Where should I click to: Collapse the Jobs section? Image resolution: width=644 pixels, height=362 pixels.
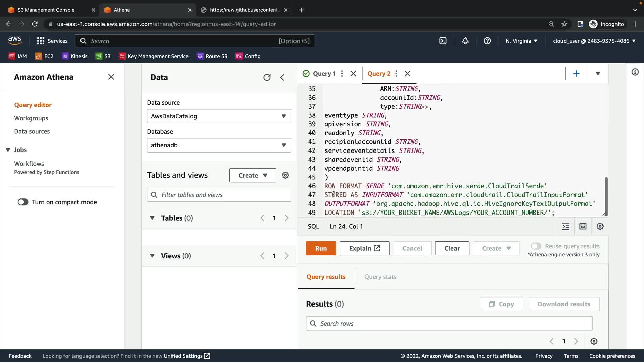point(8,150)
